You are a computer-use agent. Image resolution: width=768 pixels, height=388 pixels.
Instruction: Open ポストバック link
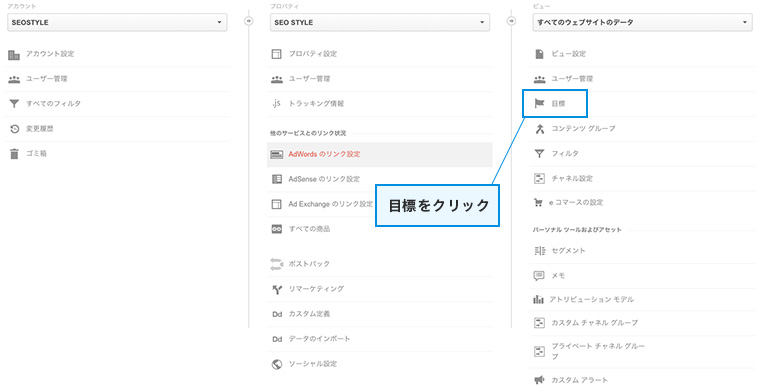(x=309, y=264)
